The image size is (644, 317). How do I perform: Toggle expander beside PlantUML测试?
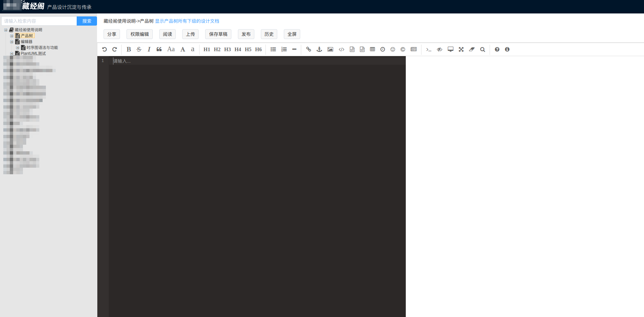point(11,53)
